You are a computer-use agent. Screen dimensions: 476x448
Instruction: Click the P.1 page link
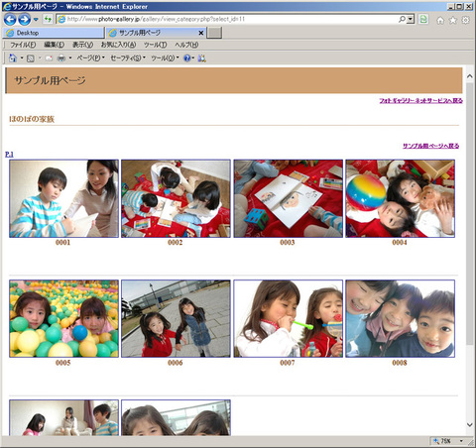tap(9, 155)
